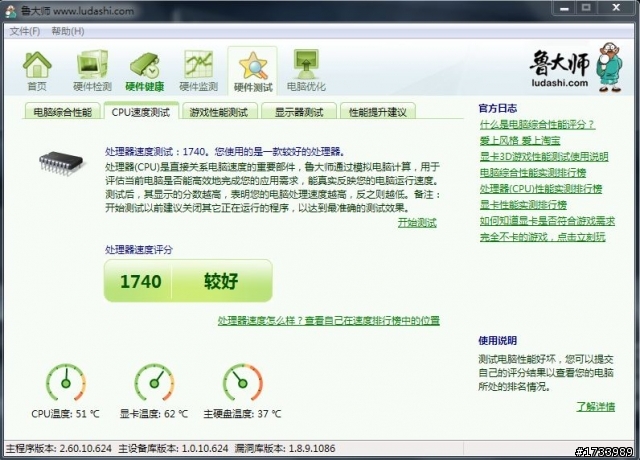The image size is (640, 460).
Task: Open 硬件检测 hardware detection icon
Action: pos(92,71)
